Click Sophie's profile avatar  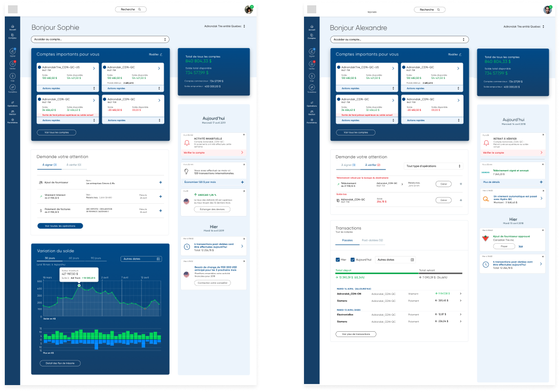[249, 10]
